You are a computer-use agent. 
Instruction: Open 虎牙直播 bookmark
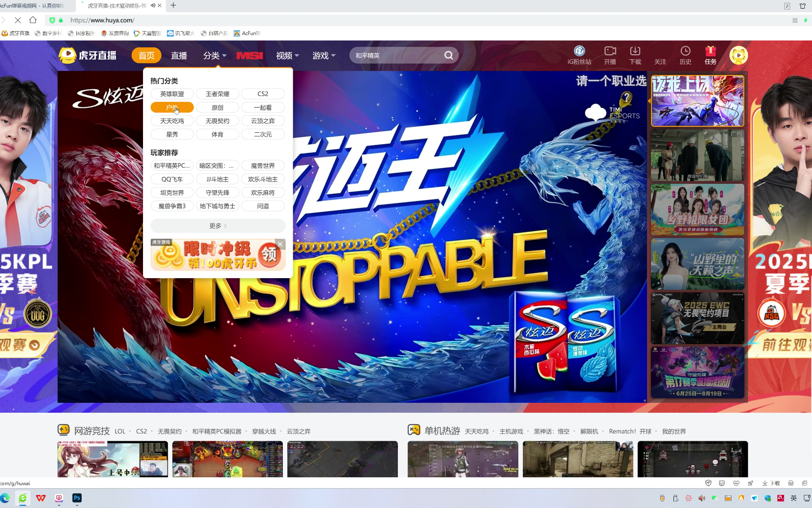point(15,33)
